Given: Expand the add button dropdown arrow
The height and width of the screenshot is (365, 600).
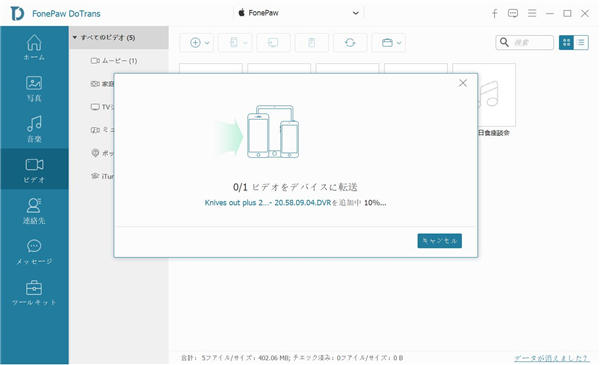Looking at the screenshot, I should [x=207, y=43].
